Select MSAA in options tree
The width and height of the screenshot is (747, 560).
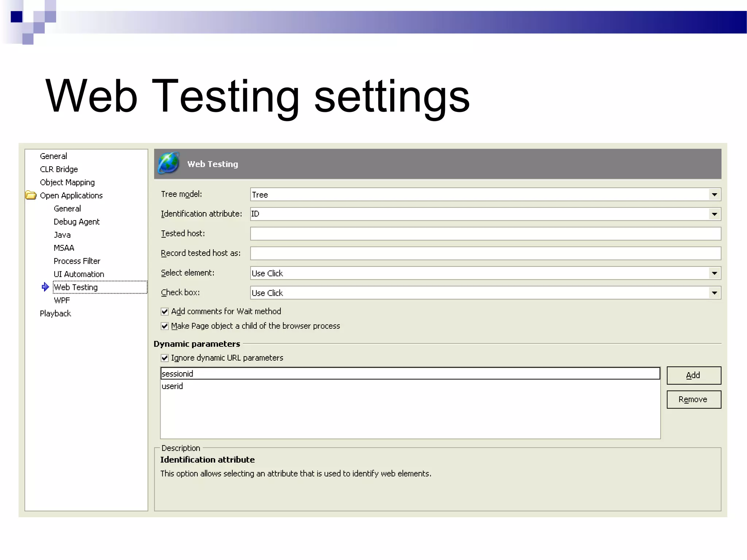pyautogui.click(x=64, y=248)
